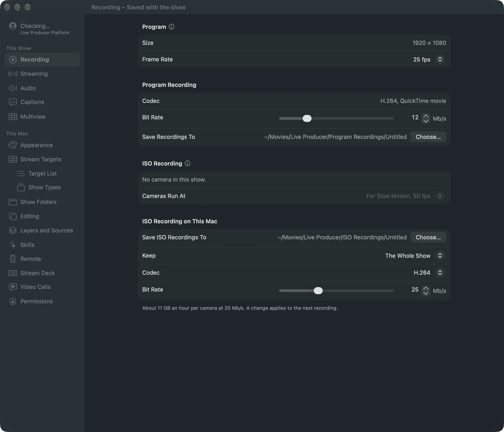Click the Stream Targets table icon
The height and width of the screenshot is (432, 504).
point(13,159)
